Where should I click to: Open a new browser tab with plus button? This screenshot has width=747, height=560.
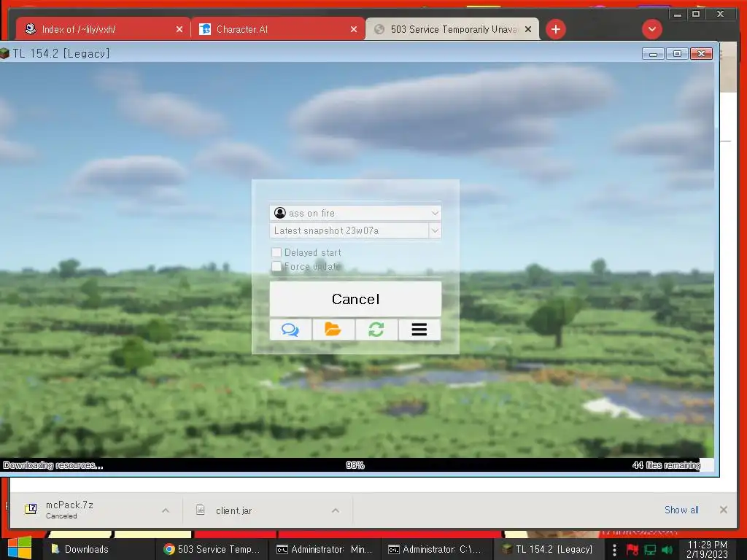555,29
